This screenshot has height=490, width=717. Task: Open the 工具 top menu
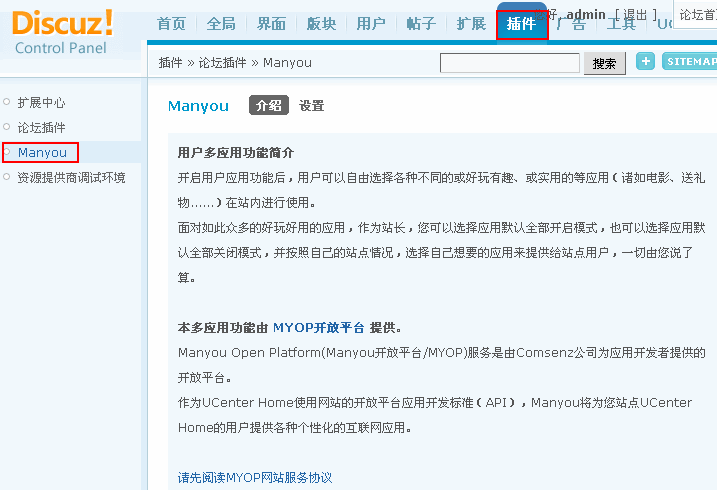[621, 25]
